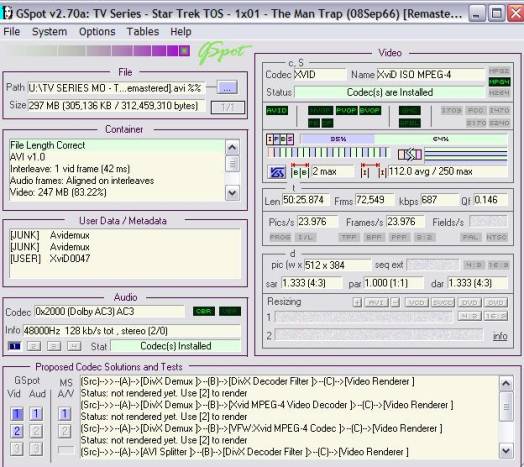Click the frame decode order arrow icon

click(410, 154)
